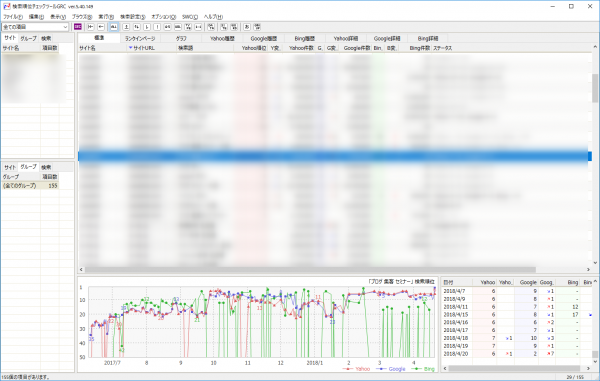Open the ファイル(F) menu
This screenshot has height=381, width=600.
13,17
